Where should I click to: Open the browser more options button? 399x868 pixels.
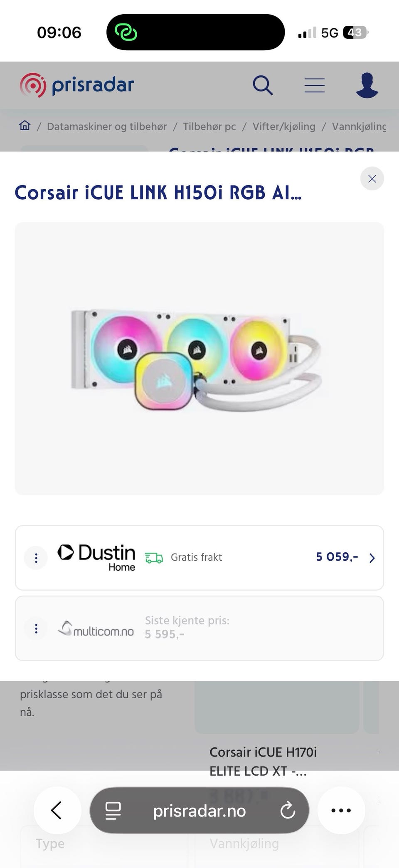(x=341, y=810)
